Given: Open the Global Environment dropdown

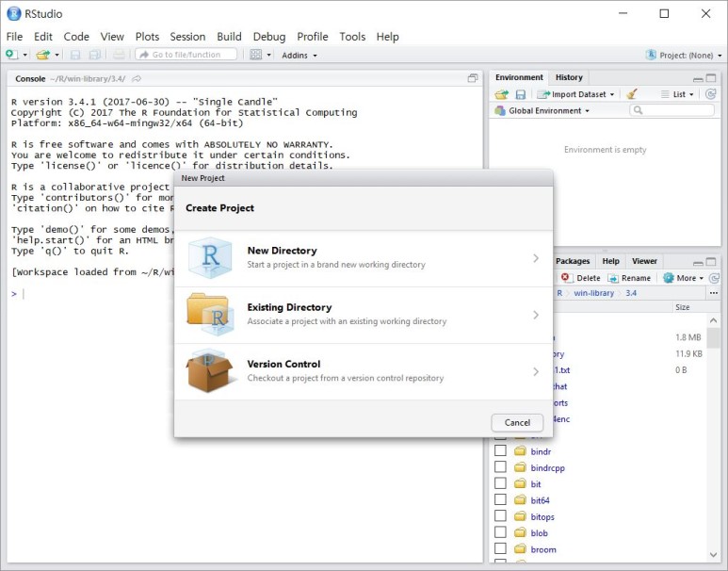Looking at the screenshot, I should pos(542,110).
